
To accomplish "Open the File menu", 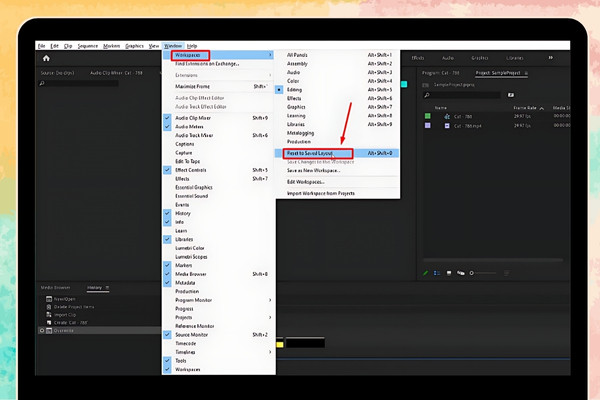I will (41, 46).
